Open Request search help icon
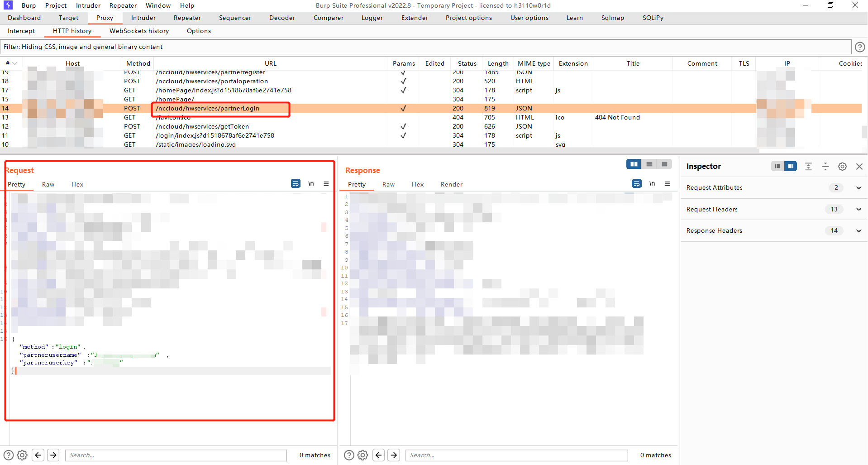This screenshot has height=465, width=868. click(9, 455)
